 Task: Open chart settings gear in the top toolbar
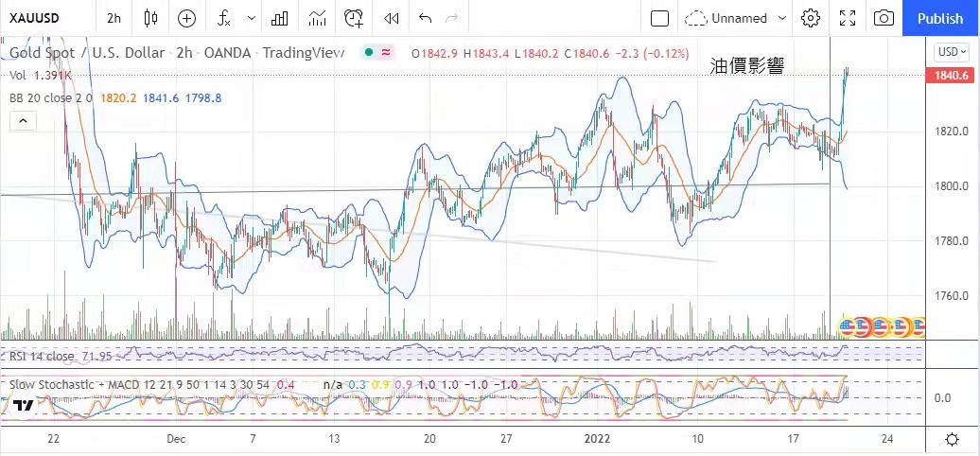(810, 18)
